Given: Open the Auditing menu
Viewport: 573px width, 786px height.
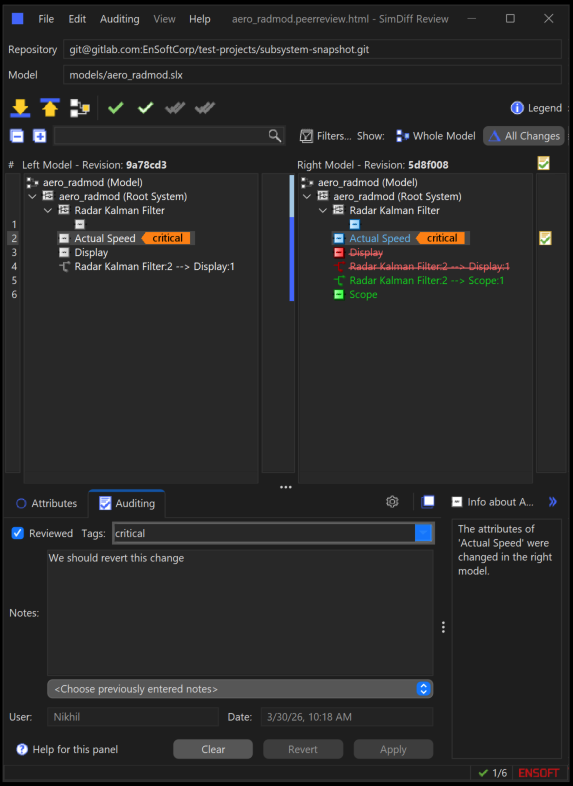Looking at the screenshot, I should (120, 19).
